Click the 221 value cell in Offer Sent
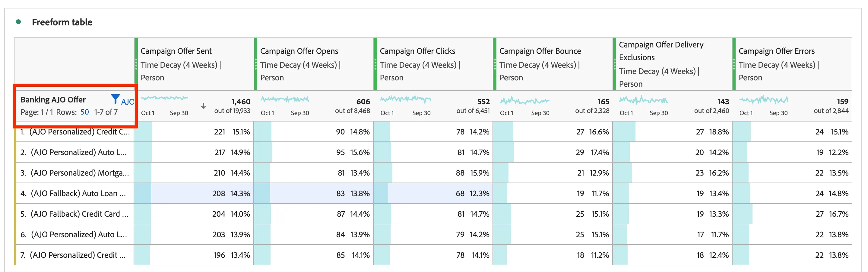Viewport: 868px width, 272px height. 219,131
